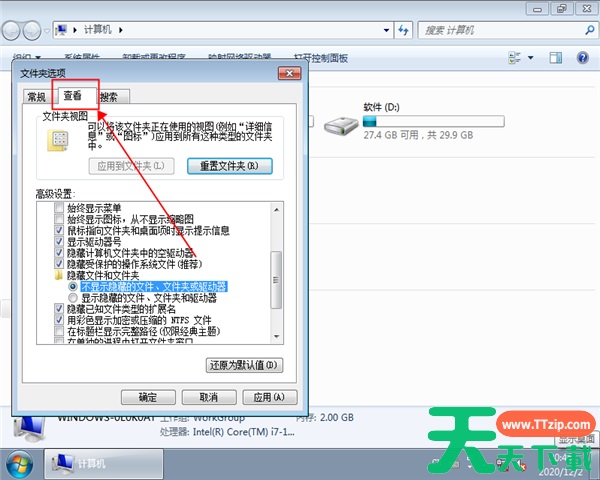The width and height of the screenshot is (600, 480).
Task: Enable 始终显示菜单 checkbox
Action: coord(59,209)
